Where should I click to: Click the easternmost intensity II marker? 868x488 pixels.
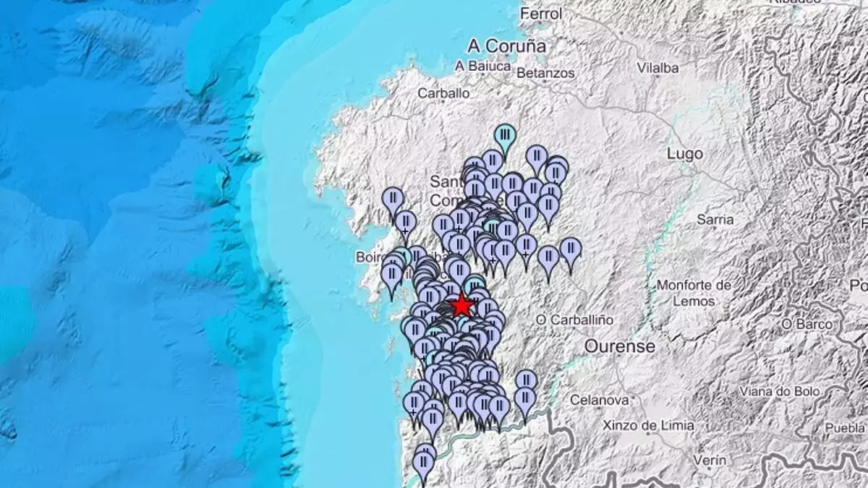pos(570,249)
